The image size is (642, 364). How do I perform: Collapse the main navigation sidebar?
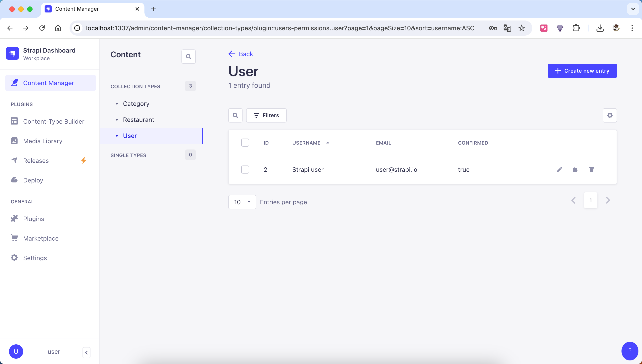coord(86,352)
